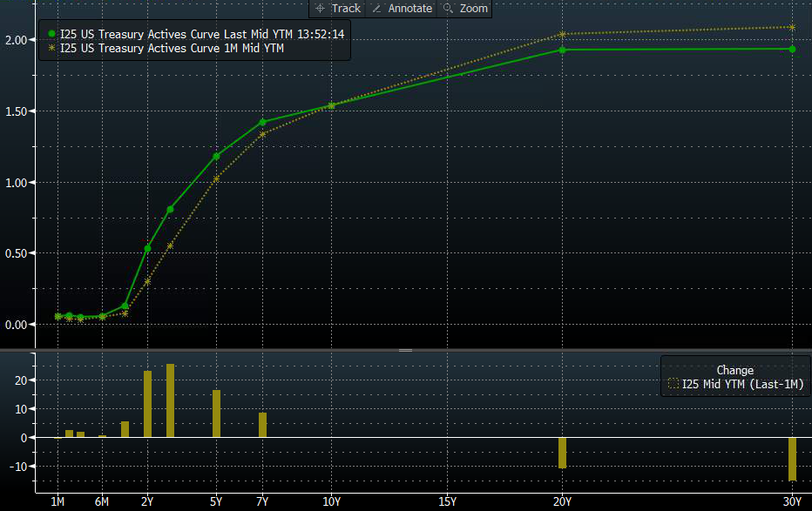Screen dimensions: 812x511
Task: Toggle the I25 Mid YTM (Last-1M) label
Action: (741, 384)
